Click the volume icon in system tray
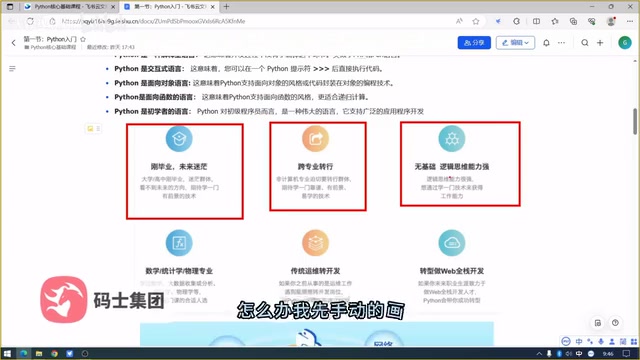 tap(569, 353)
